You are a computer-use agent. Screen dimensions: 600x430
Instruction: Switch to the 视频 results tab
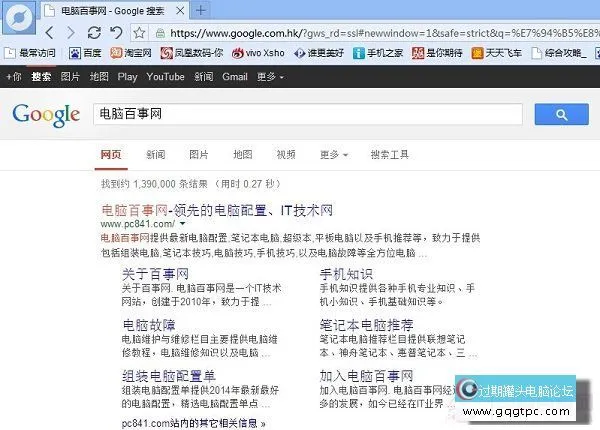pos(286,155)
